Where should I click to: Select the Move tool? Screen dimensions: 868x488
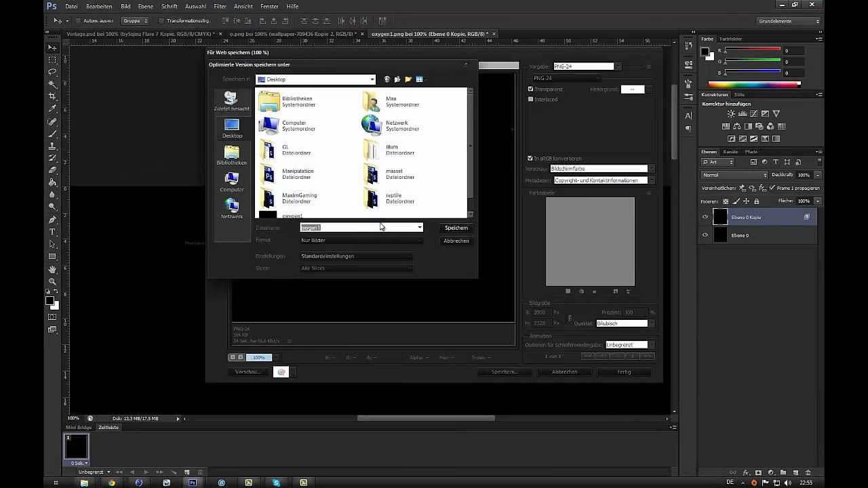52,47
